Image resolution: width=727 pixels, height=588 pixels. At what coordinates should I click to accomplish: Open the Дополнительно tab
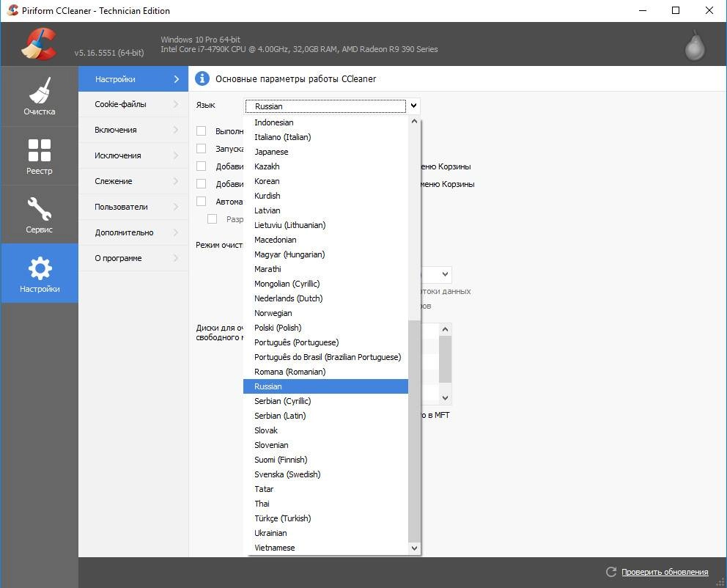[133, 232]
